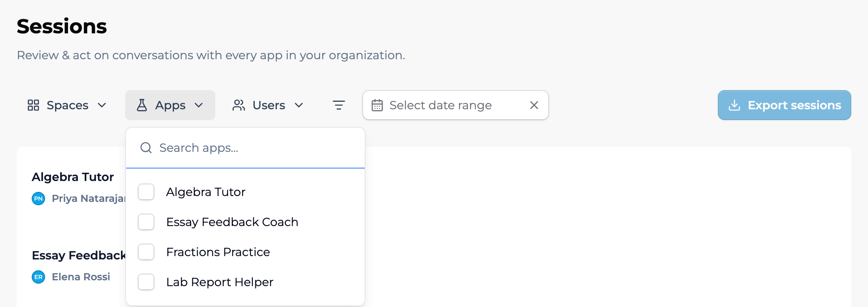Screen dimensions: 868x307
Task: Click the Apps chevron arrow
Action: 199,105
